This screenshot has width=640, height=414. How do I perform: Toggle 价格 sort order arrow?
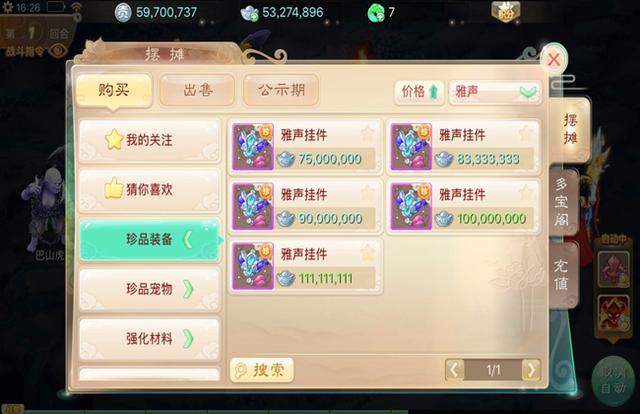pyautogui.click(x=434, y=92)
